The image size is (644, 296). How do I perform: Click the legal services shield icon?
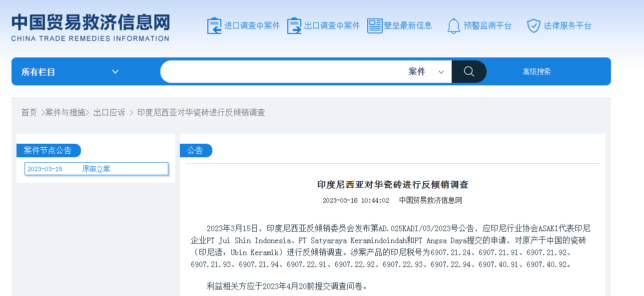click(x=534, y=25)
